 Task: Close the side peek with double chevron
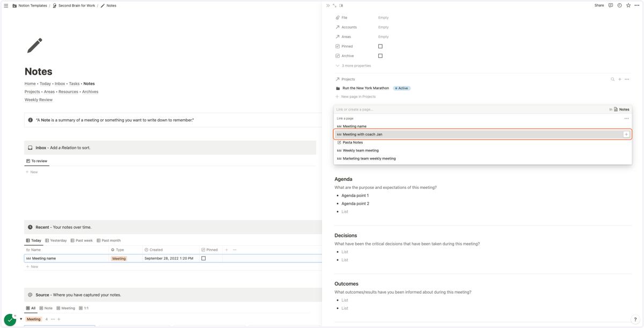(x=328, y=5)
